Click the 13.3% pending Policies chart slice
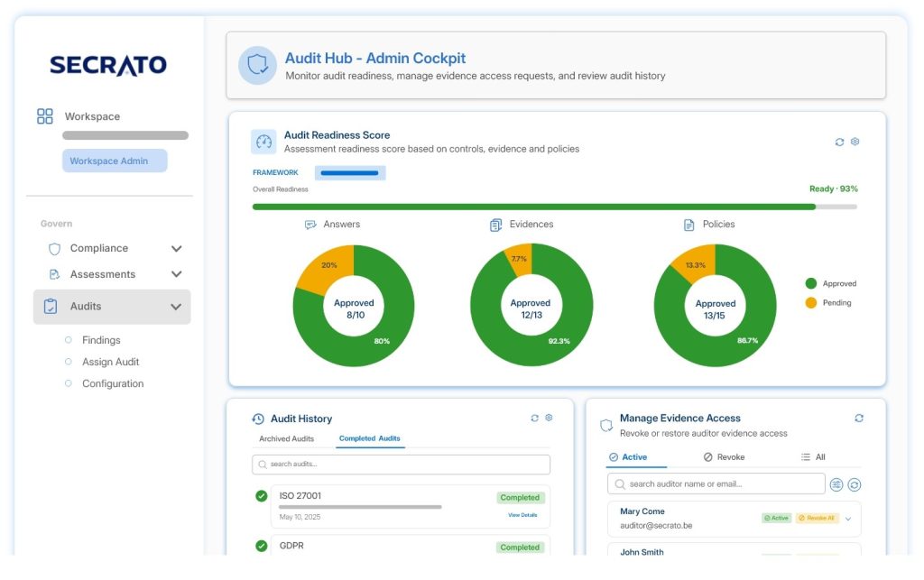Viewport: 924px width, 580px height. coord(696,263)
